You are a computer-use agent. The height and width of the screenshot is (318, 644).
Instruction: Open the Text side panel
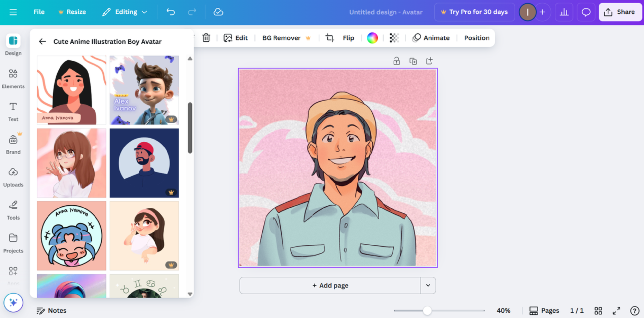pyautogui.click(x=13, y=112)
